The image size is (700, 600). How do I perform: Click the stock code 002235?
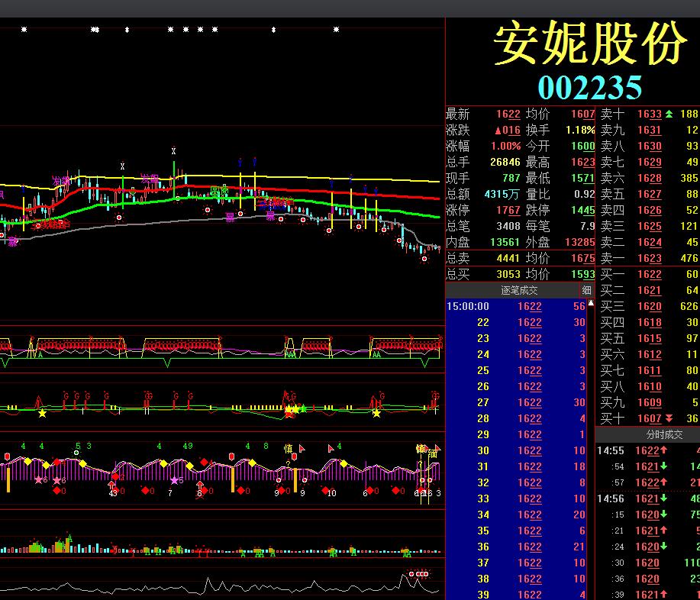(x=590, y=88)
